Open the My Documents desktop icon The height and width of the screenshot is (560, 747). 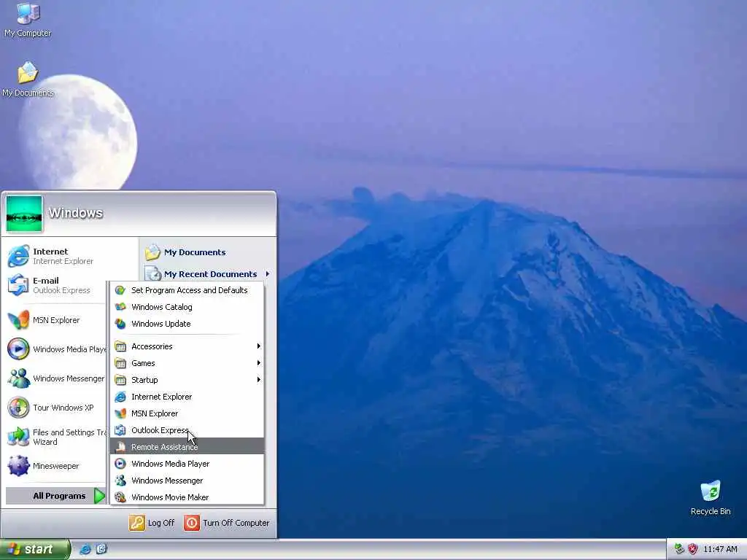click(x=28, y=79)
